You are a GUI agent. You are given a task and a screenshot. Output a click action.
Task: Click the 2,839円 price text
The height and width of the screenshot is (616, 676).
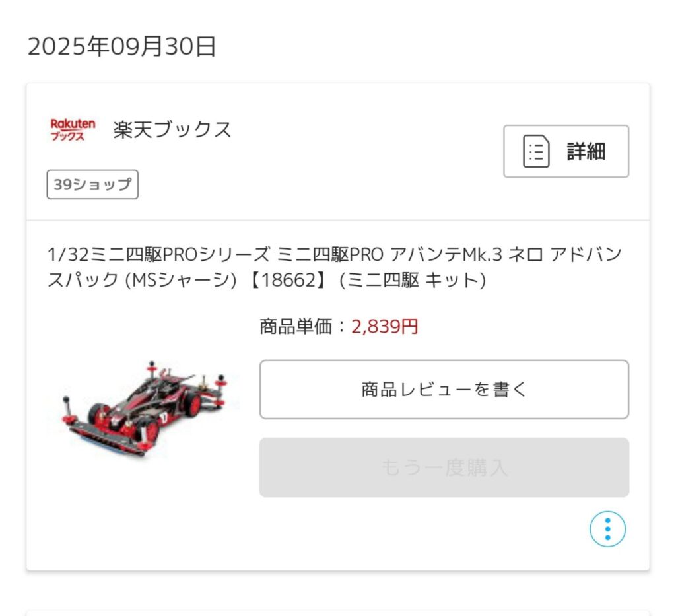[x=385, y=326]
